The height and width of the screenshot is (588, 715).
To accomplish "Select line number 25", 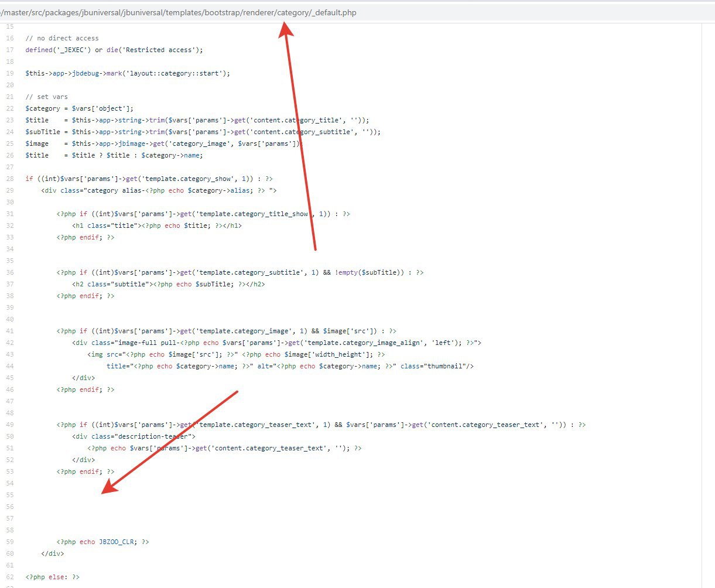I will pos(10,143).
